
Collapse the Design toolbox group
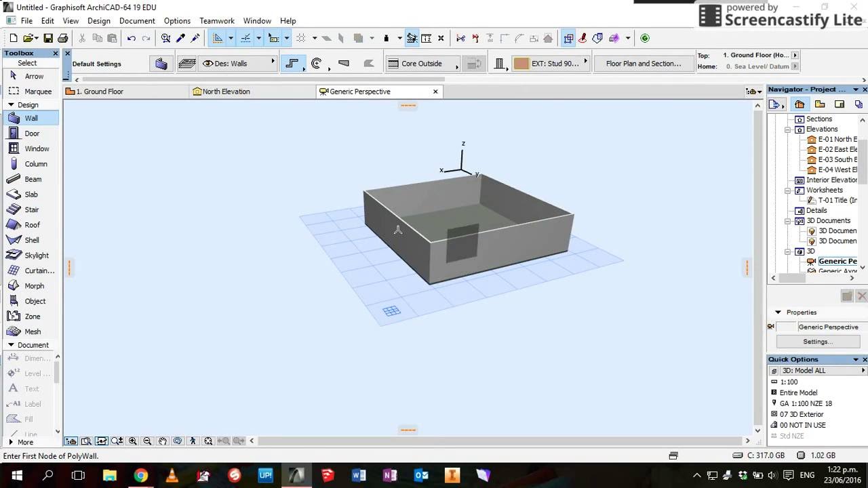[11, 105]
